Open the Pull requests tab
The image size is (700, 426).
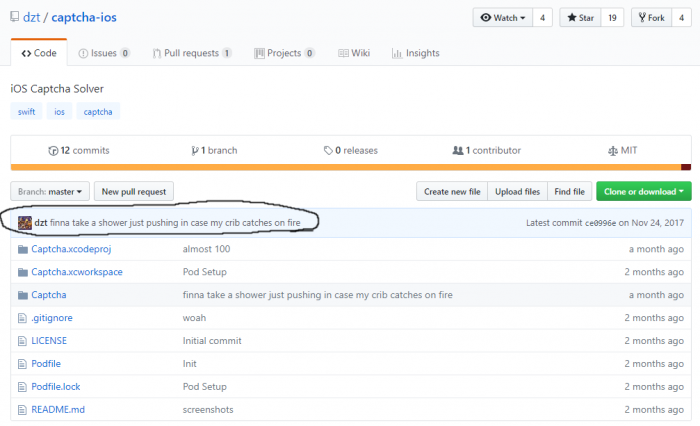(192, 53)
